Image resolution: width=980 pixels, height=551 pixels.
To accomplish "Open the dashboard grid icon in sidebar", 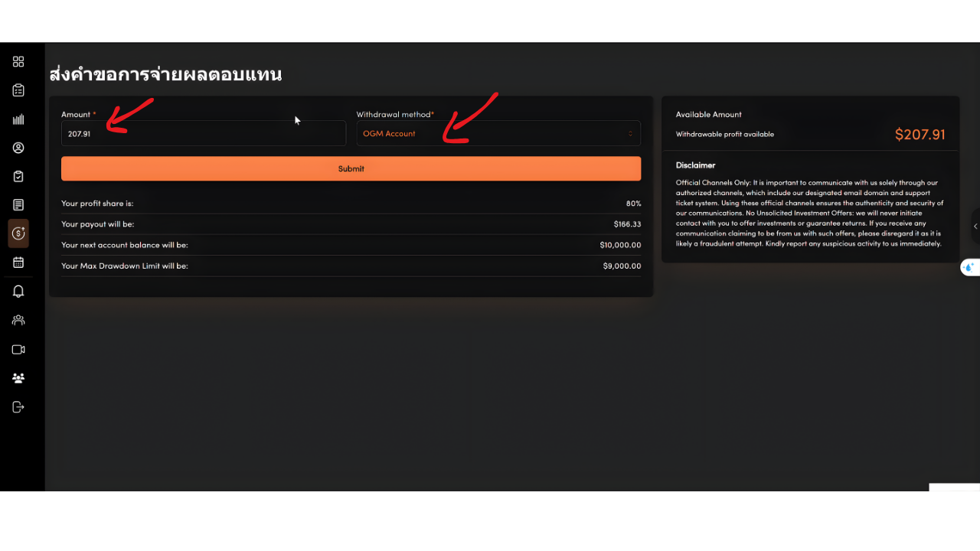I will [x=18, y=62].
